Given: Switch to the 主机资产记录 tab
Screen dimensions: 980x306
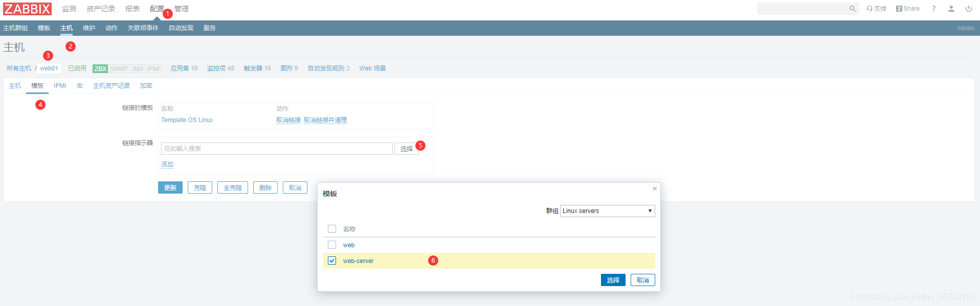Looking at the screenshot, I should pyautogui.click(x=112, y=86).
